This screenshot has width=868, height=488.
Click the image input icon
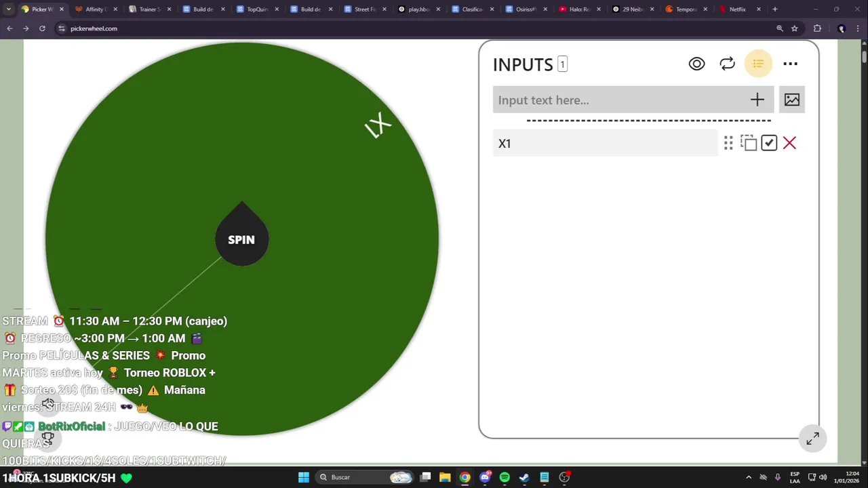[x=792, y=100]
